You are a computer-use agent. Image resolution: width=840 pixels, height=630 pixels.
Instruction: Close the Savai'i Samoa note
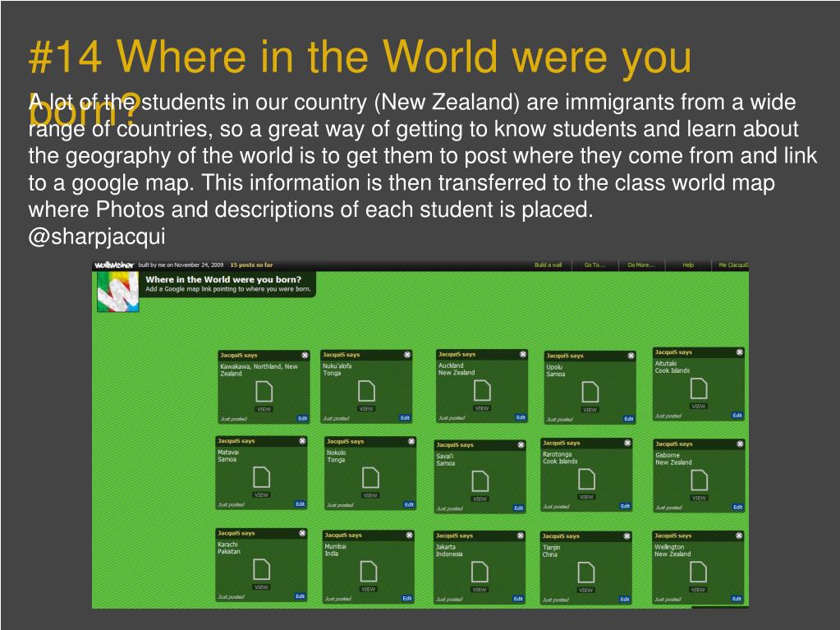521,444
